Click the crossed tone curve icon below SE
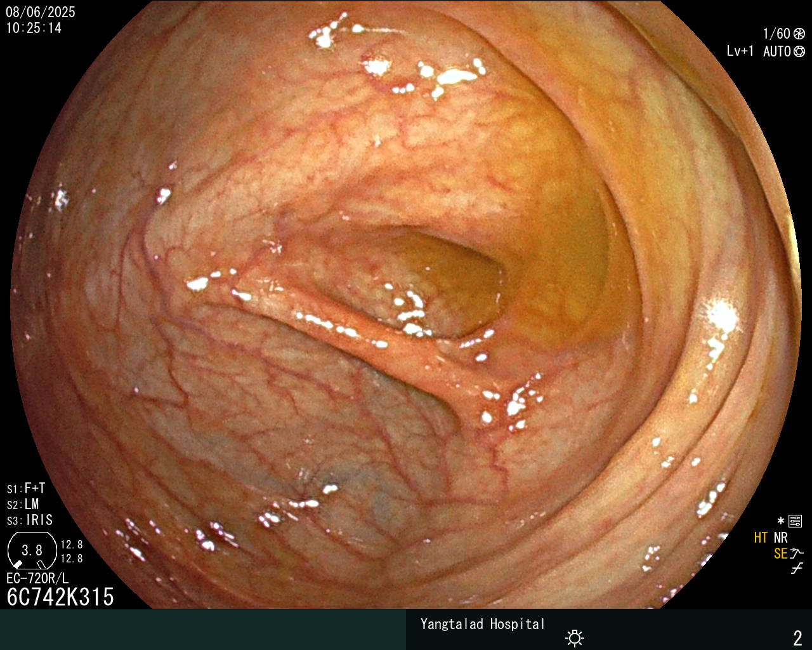Screen dimensions: 812x650 797,569
